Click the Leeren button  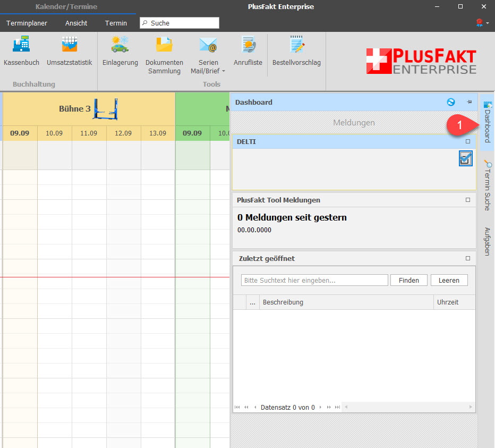coord(449,280)
